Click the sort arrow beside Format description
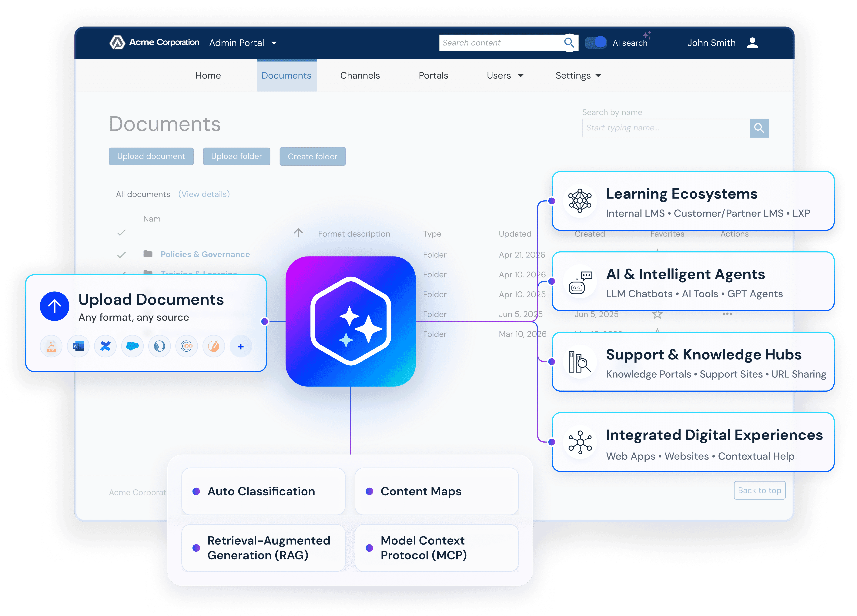The image size is (857, 616). click(x=299, y=233)
